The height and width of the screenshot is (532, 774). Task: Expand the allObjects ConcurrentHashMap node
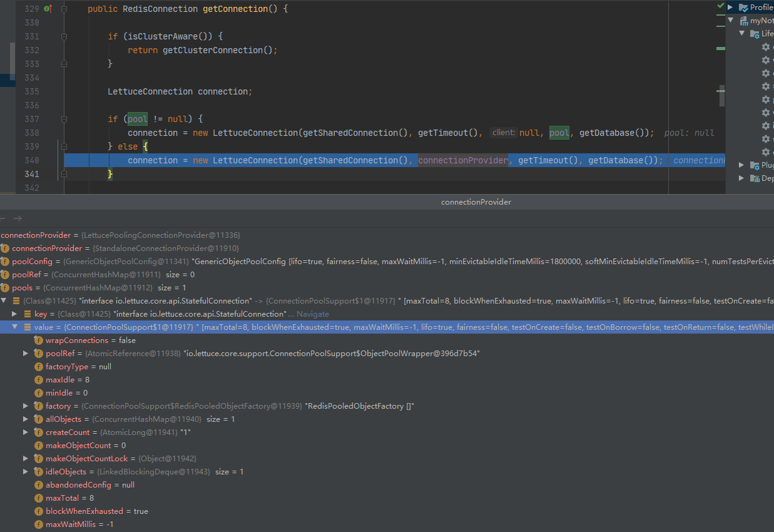(x=26, y=419)
